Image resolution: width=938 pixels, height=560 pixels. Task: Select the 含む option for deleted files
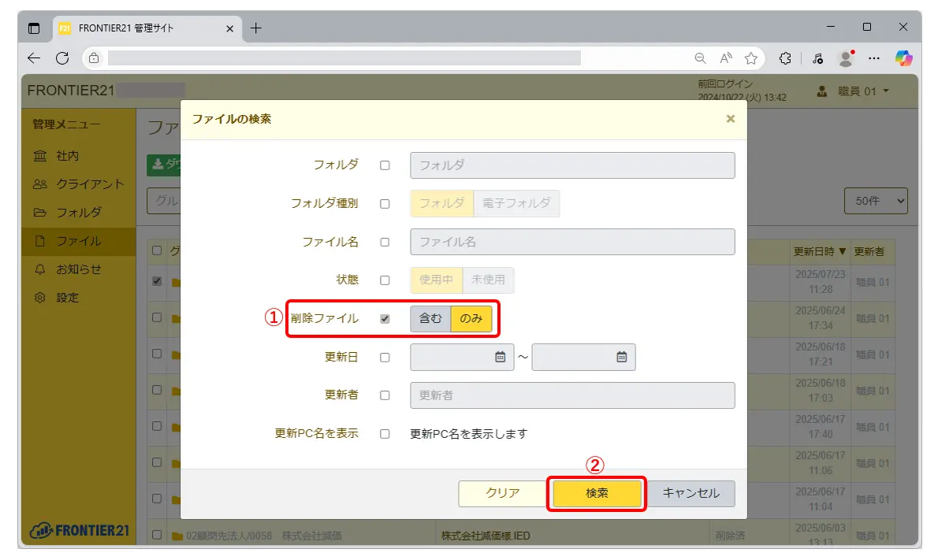click(x=430, y=319)
